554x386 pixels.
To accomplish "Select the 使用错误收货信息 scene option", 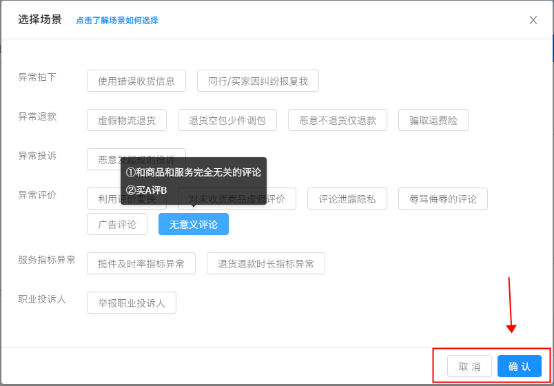I will click(136, 81).
